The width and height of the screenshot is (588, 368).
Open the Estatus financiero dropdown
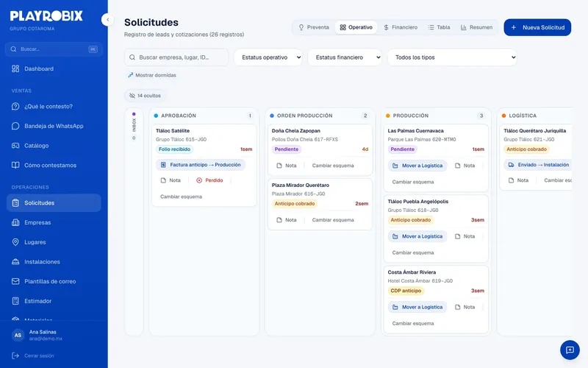(345, 57)
